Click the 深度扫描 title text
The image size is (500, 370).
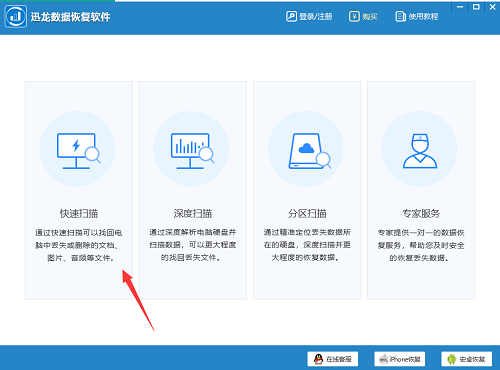[x=193, y=213]
